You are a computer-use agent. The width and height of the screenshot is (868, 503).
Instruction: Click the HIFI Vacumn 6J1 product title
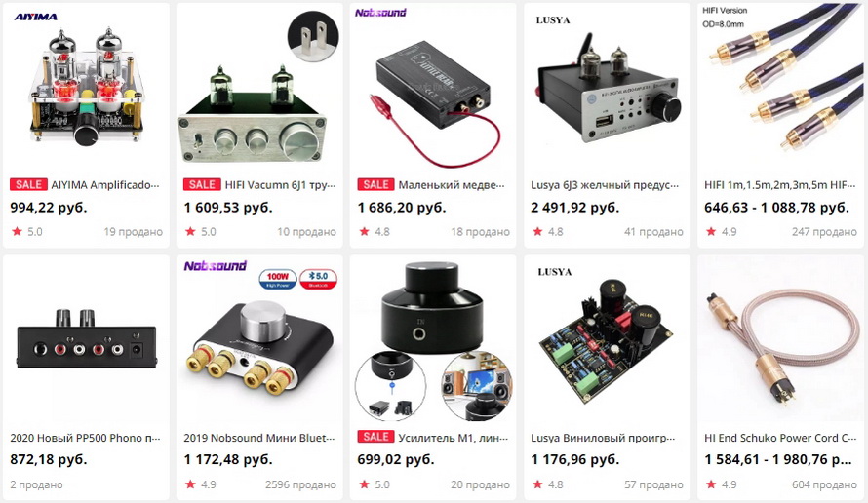coord(280,185)
